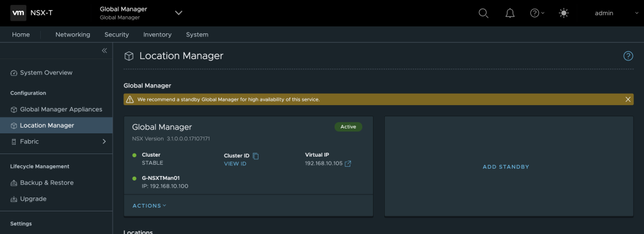Select the G-NSXTMan01 node name
Viewport: 644px width, 234px height.
[160, 178]
